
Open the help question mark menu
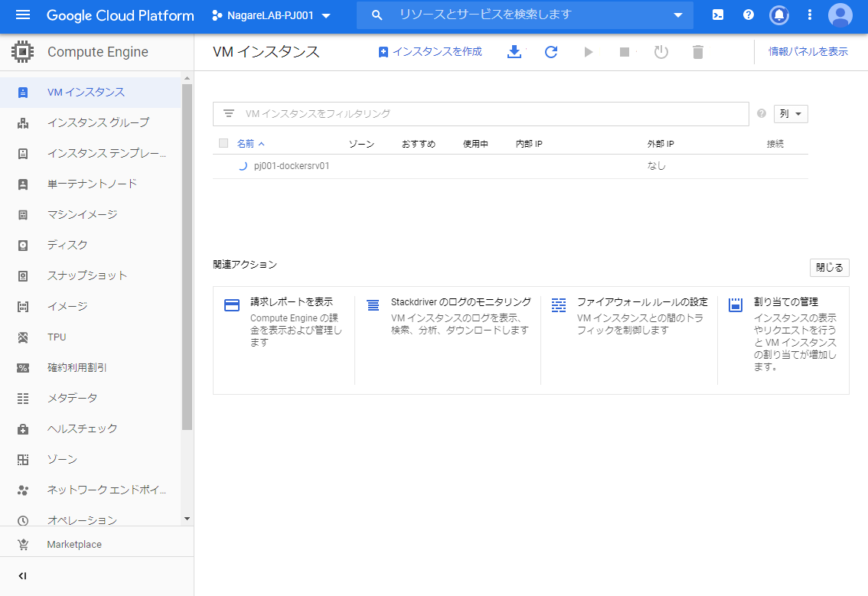(749, 15)
